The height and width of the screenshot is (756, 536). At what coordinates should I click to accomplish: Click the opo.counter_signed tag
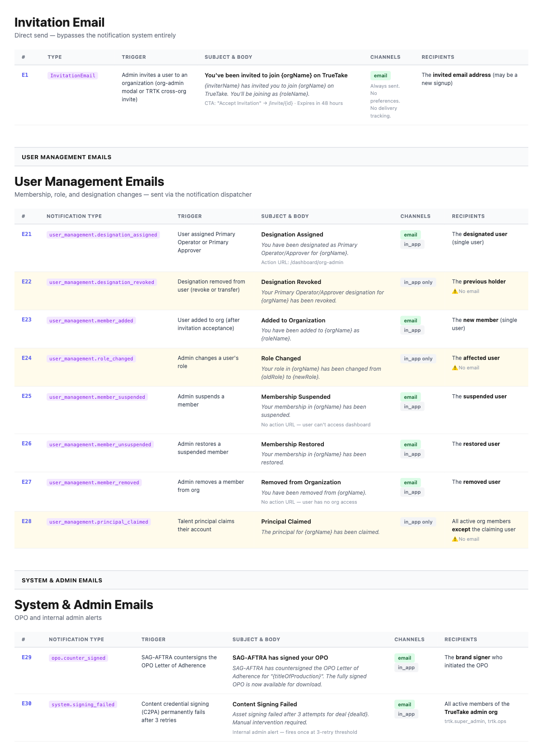coord(79,658)
